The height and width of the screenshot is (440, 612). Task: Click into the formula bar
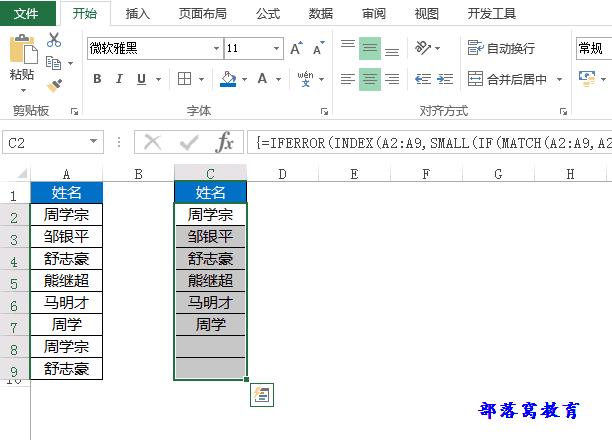click(x=429, y=143)
